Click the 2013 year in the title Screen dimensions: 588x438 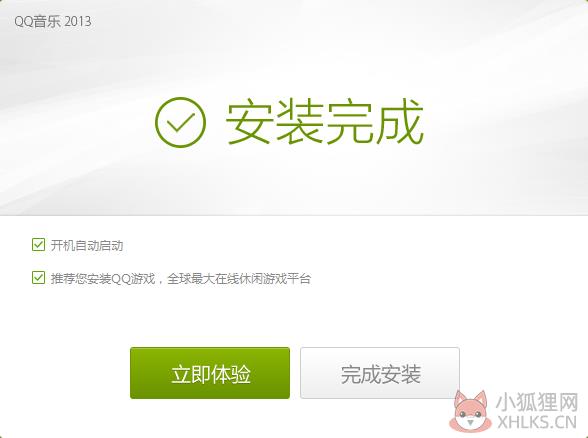(x=78, y=21)
